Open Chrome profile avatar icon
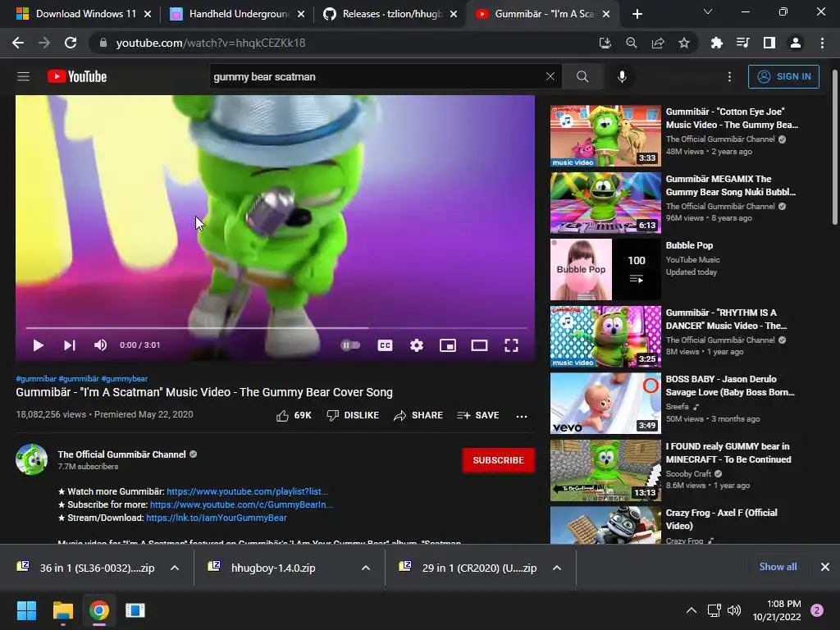This screenshot has height=630, width=840. coord(796,43)
